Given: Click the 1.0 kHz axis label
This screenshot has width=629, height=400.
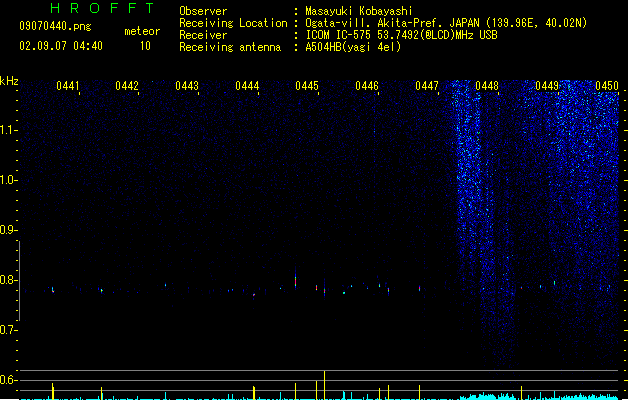Looking at the screenshot, I should (8, 180).
